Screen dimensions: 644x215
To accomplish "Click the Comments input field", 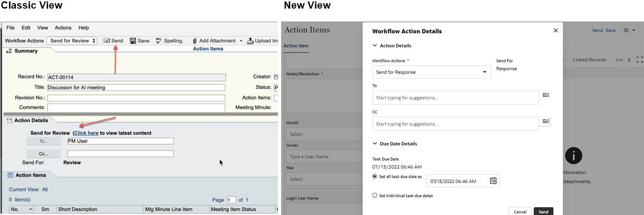I will (x=136, y=107).
